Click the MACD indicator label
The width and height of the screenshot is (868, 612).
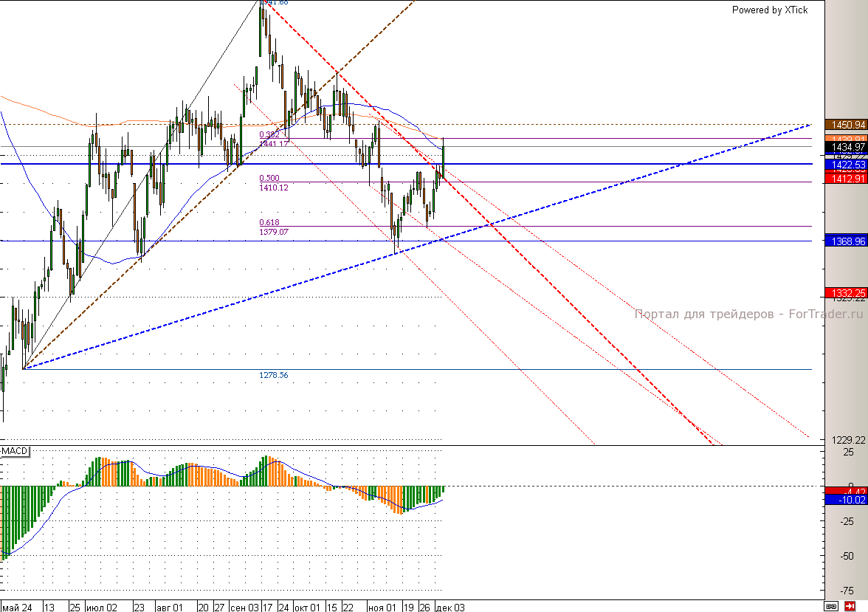15,451
